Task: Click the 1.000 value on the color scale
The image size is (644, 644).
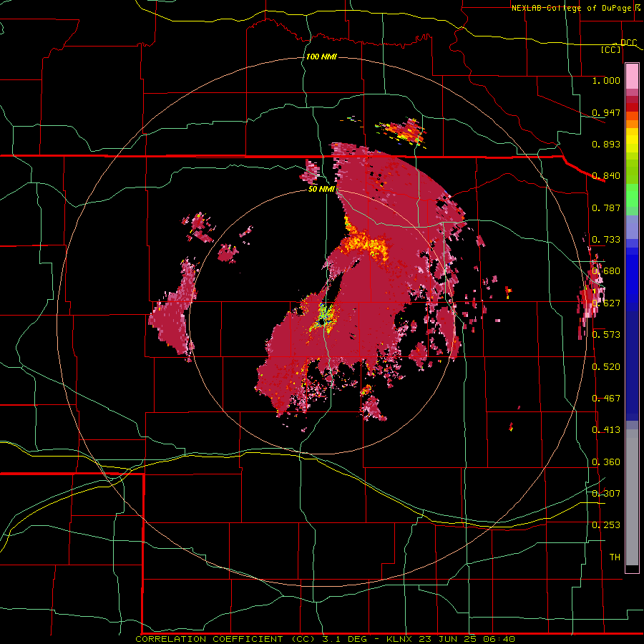Action: [x=606, y=80]
